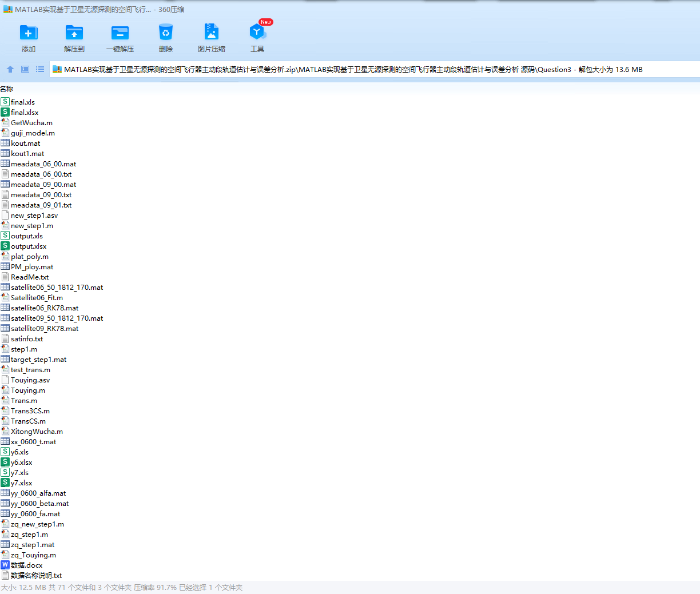This screenshot has width=700, height=594.
Task: Click the 添加 (Add) toolbar icon
Action: coord(29,33)
